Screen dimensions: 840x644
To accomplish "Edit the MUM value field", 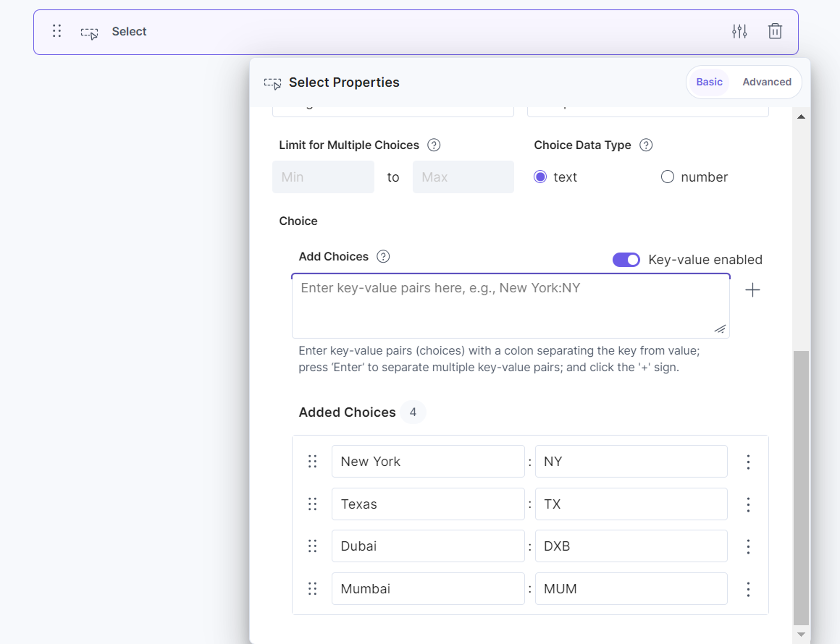I will click(631, 589).
